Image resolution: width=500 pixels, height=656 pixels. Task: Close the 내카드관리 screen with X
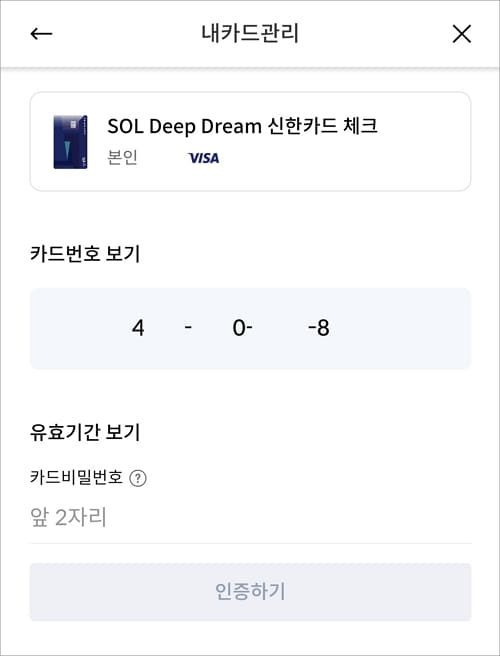(462, 33)
